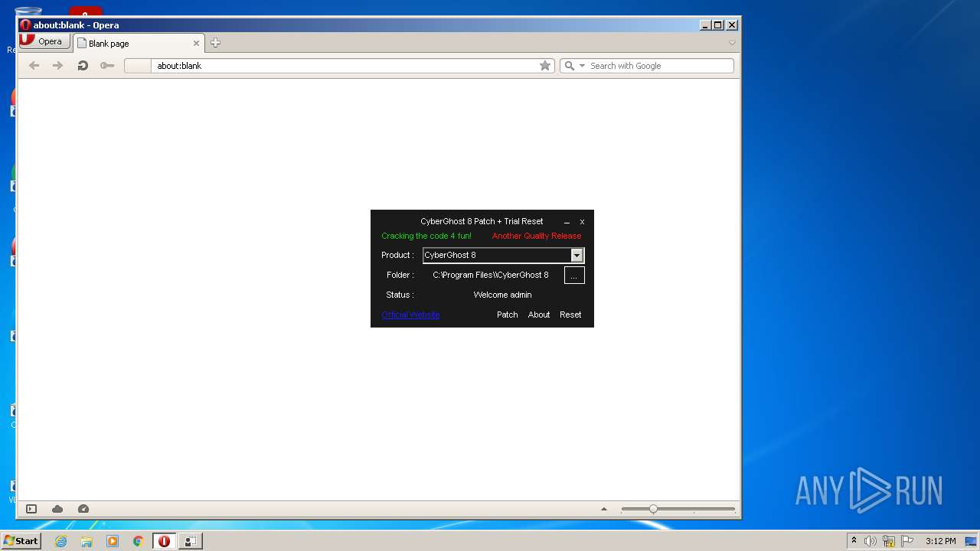
Task: Click the Reset trial button
Action: click(570, 315)
